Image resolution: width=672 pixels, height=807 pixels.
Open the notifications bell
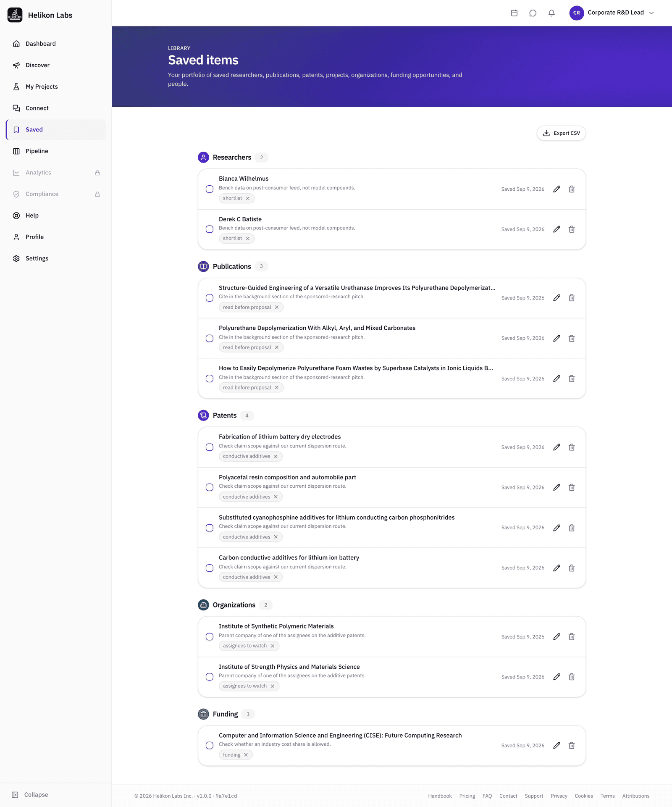coord(551,13)
